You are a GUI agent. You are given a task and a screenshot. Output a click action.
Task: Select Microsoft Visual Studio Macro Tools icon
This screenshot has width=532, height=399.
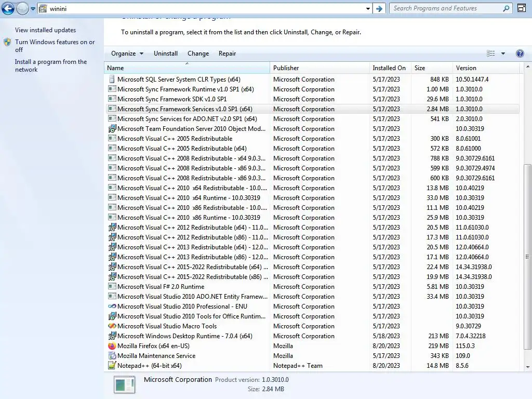[x=112, y=326]
